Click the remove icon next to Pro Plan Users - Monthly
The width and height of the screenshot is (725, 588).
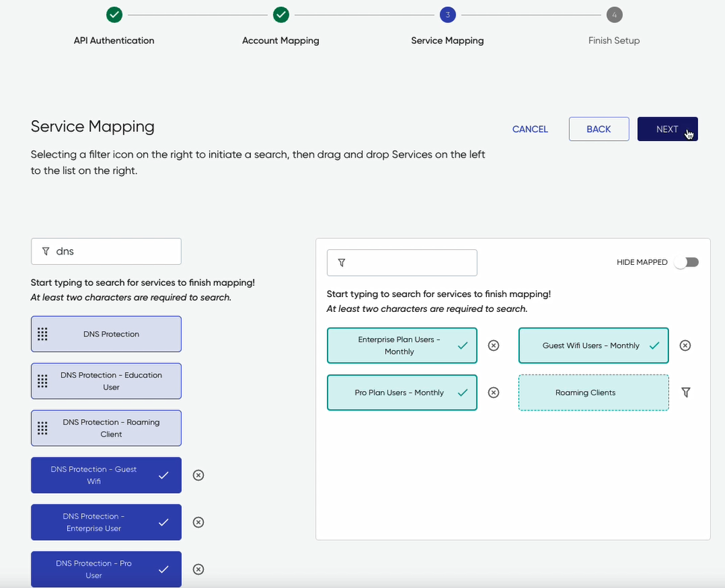tap(494, 392)
